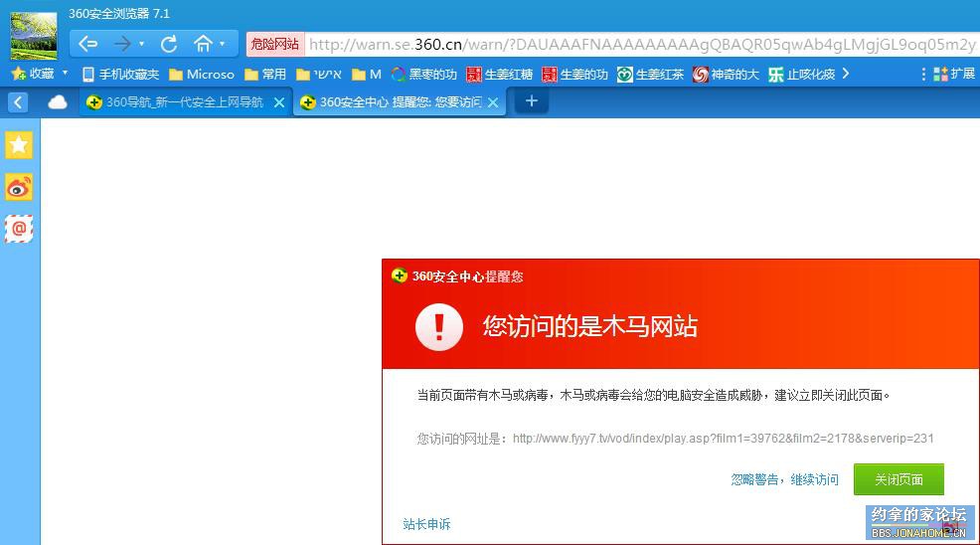Click the user avatar thumbnail
Image resolution: width=980 pixels, height=545 pixels.
33,36
